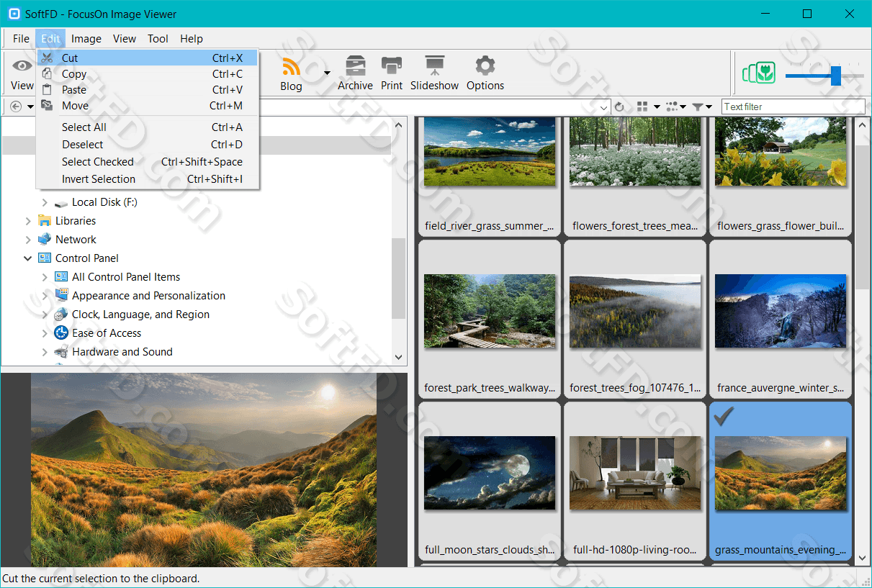Select the flowers_forest_trees_mea thumbnail
The height and width of the screenshot is (588, 872).
(x=635, y=176)
